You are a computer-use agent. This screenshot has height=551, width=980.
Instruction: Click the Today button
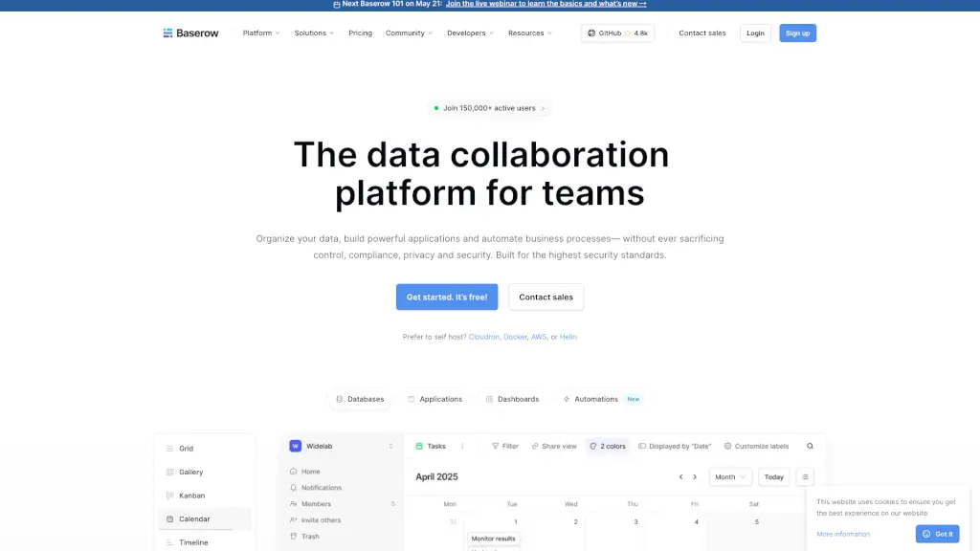(773, 477)
